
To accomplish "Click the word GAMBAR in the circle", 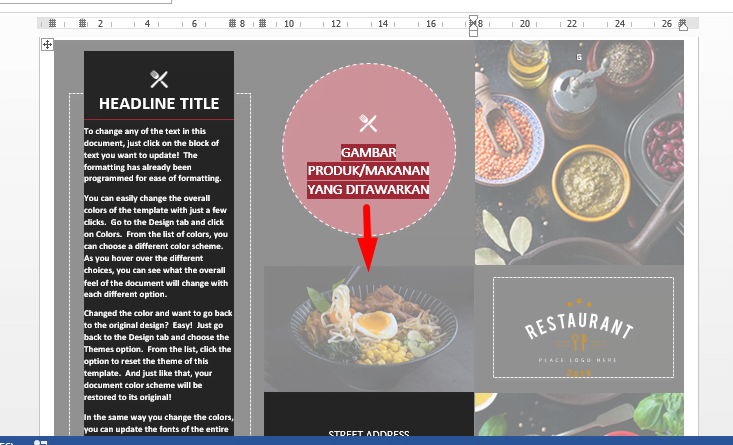I will (x=368, y=152).
